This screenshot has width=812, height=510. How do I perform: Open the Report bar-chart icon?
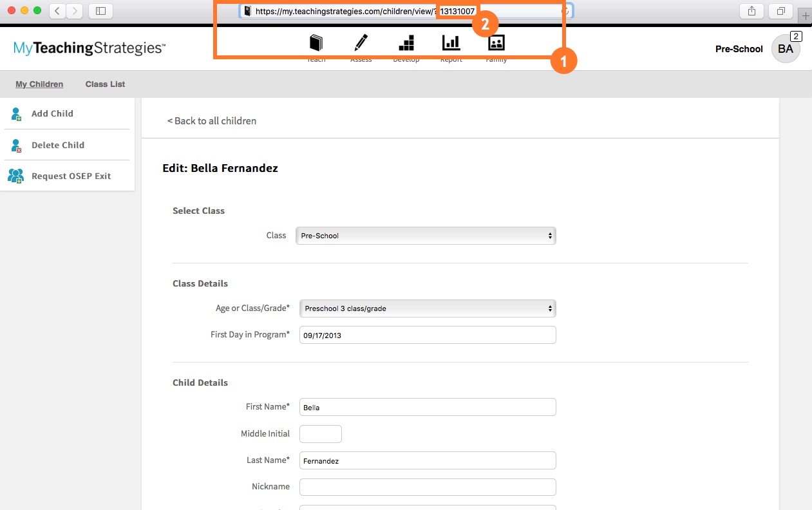450,42
